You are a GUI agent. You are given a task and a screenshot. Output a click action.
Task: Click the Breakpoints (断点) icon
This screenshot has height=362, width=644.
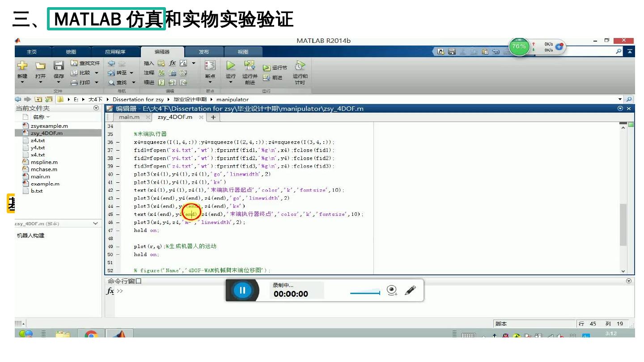point(210,66)
